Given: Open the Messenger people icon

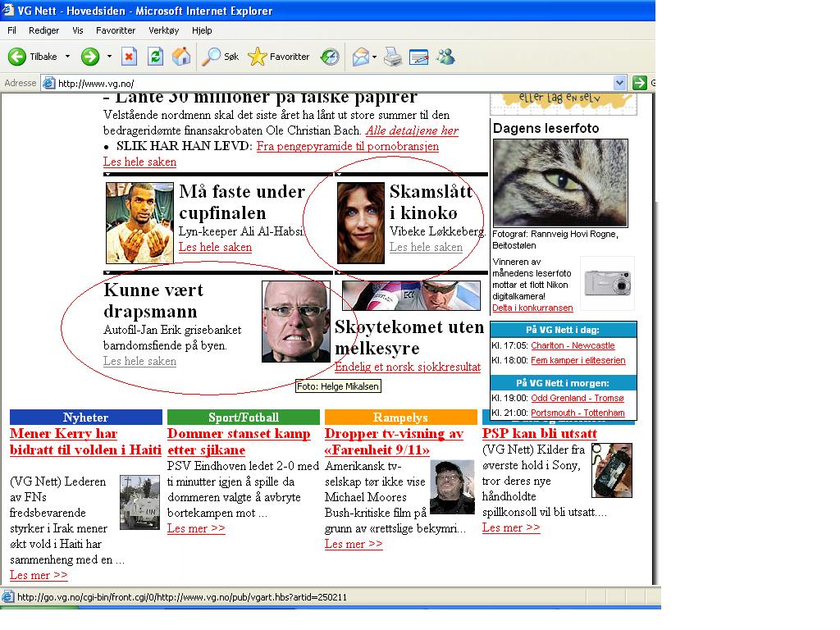Looking at the screenshot, I should click(445, 57).
